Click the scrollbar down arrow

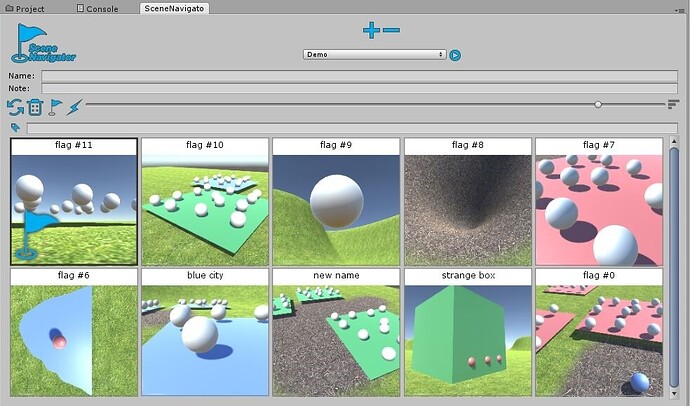pos(674,393)
